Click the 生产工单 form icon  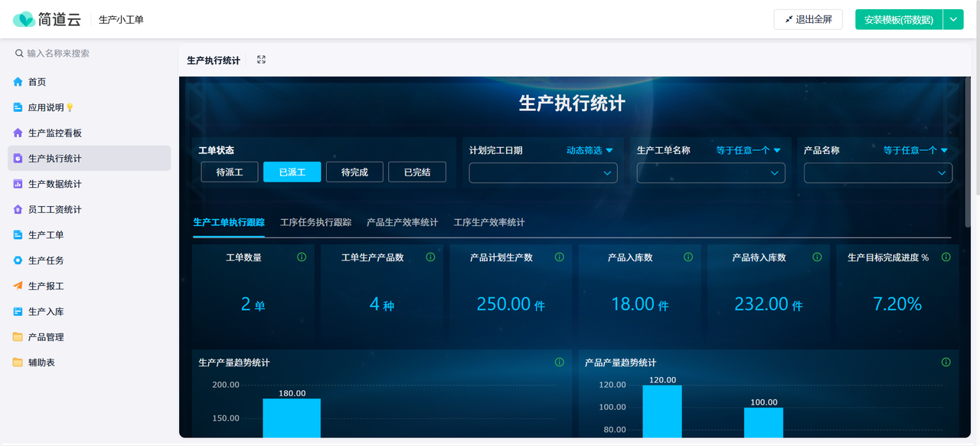[x=18, y=234]
